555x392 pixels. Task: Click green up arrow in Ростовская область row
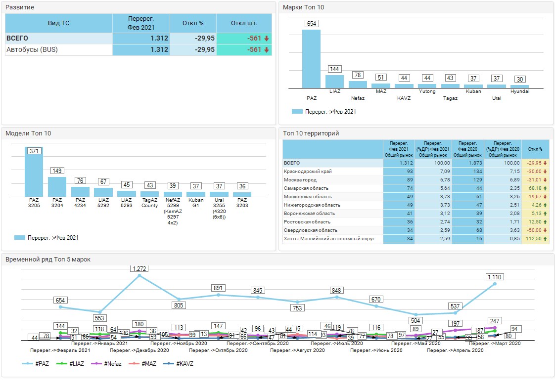pyautogui.click(x=545, y=222)
